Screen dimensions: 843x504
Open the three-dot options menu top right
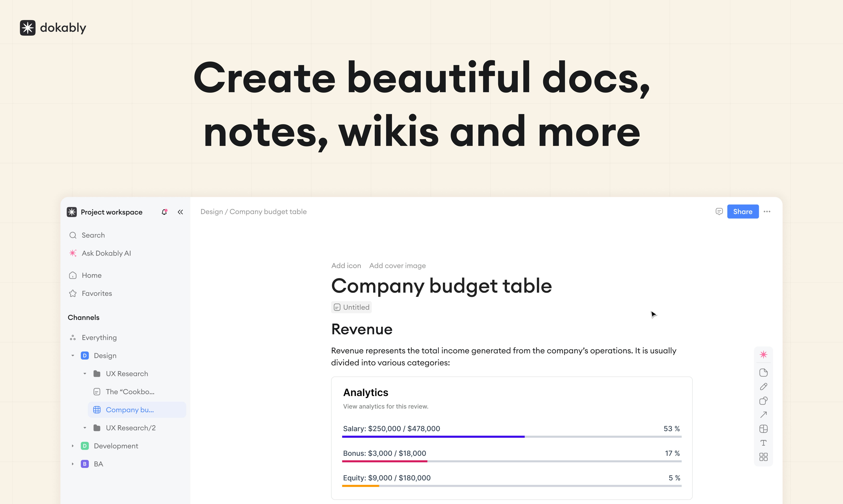coord(767,211)
